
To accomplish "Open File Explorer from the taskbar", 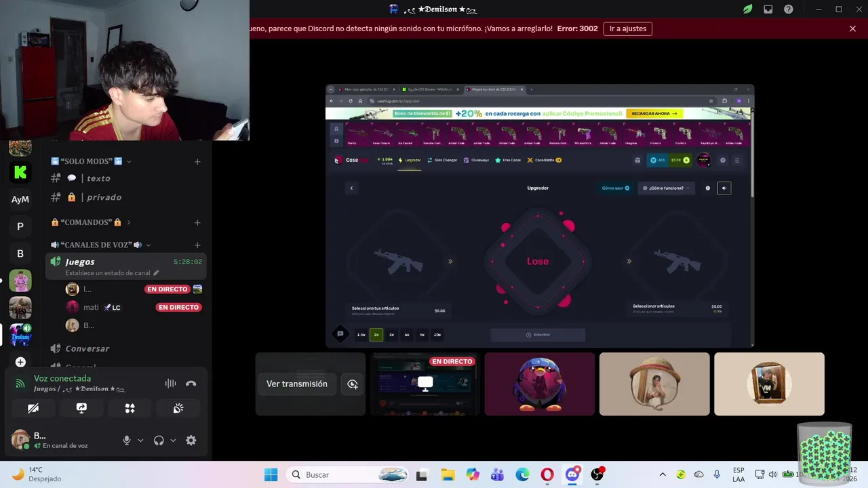I will click(448, 474).
